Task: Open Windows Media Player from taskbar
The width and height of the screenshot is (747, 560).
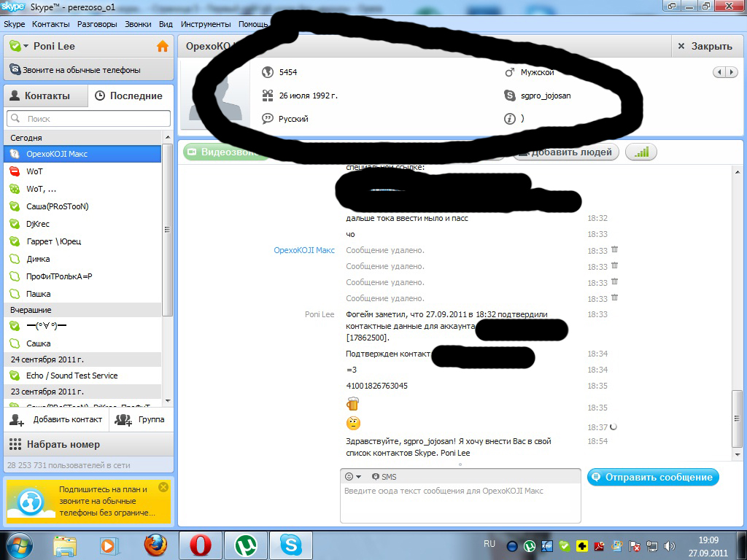Action: point(108,545)
